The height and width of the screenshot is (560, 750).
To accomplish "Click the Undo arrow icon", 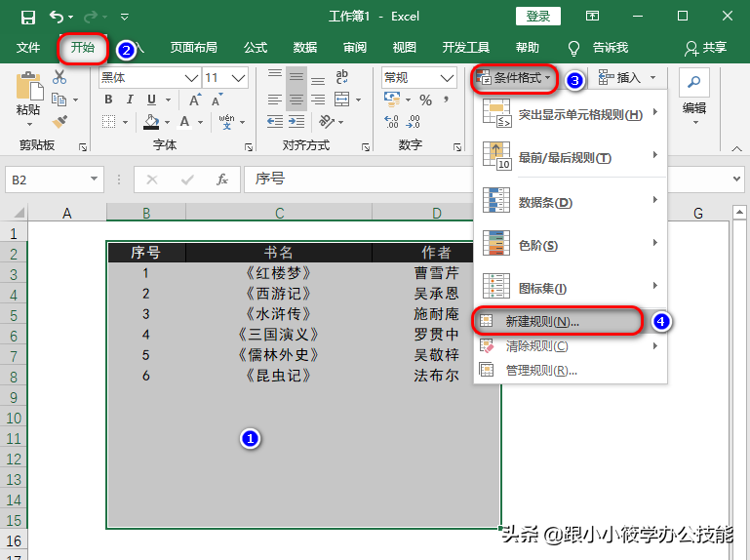I will (57, 18).
